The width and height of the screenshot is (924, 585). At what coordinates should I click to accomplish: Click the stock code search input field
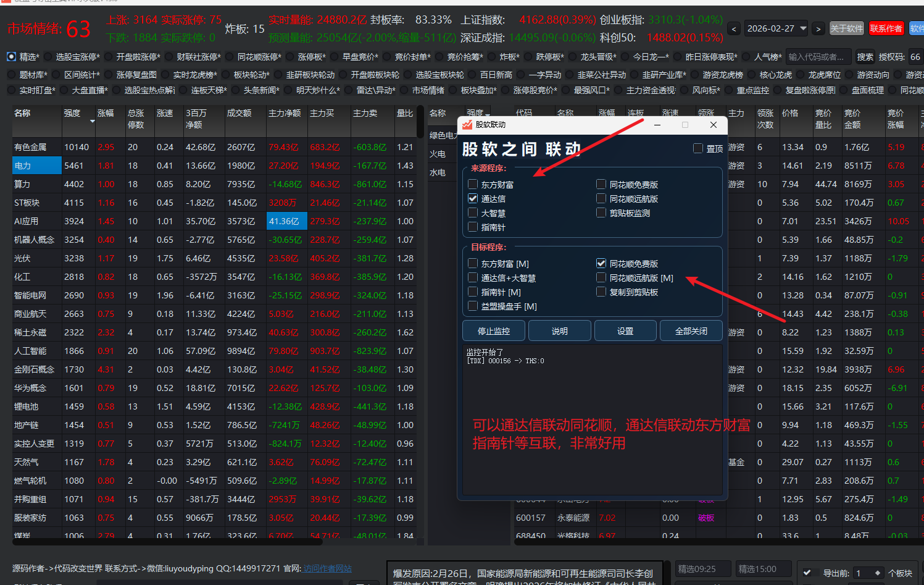818,57
